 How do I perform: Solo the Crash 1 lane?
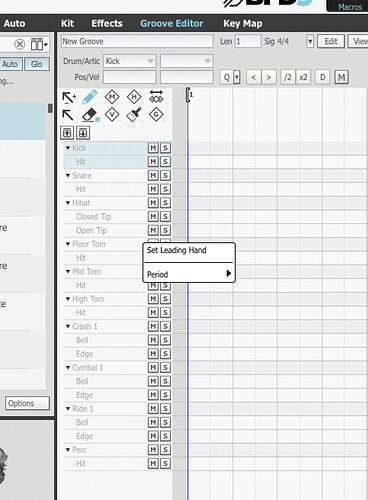[165, 326]
